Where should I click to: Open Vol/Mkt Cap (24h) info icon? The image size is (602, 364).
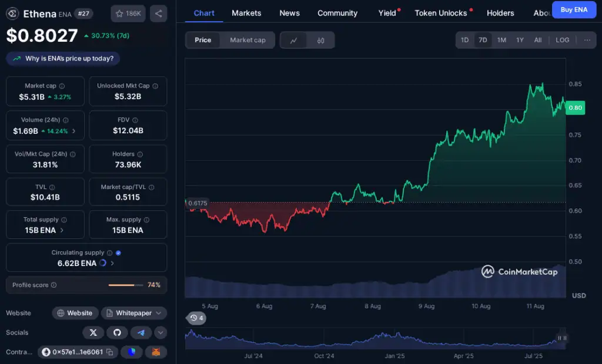[72, 154]
